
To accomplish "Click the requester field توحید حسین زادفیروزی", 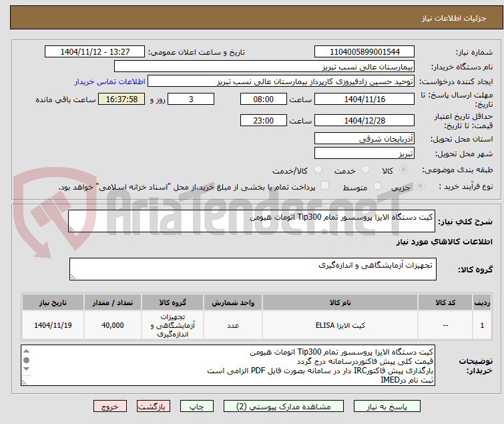I will pos(281,81).
